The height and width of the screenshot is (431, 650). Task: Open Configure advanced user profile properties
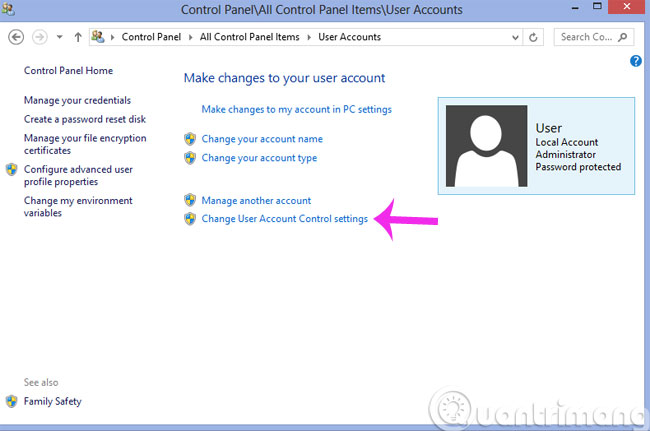[78, 175]
